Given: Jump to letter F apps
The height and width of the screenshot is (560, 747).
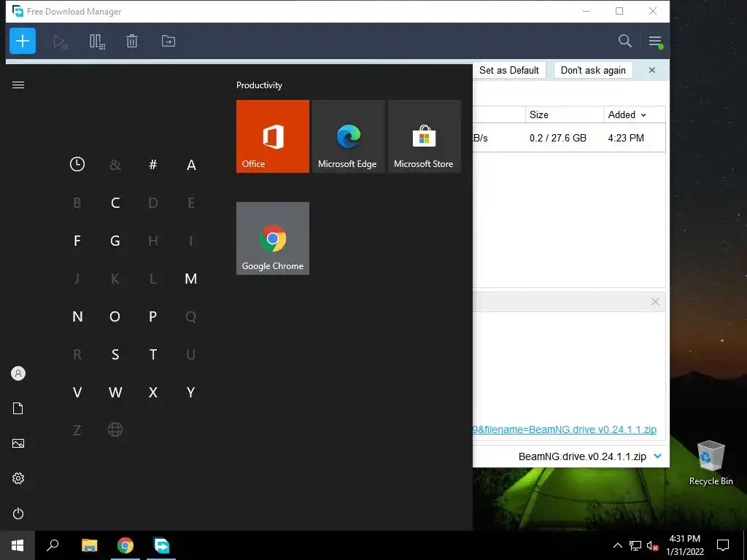Looking at the screenshot, I should [77, 241].
